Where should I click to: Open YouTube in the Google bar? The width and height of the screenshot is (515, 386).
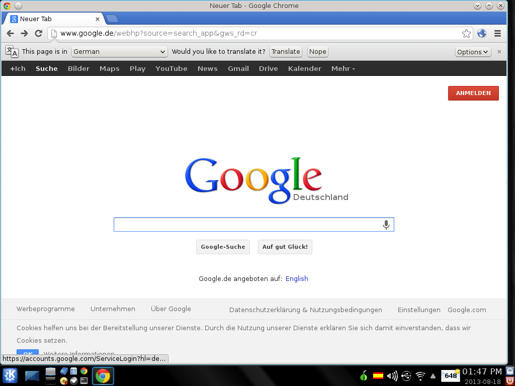click(171, 69)
